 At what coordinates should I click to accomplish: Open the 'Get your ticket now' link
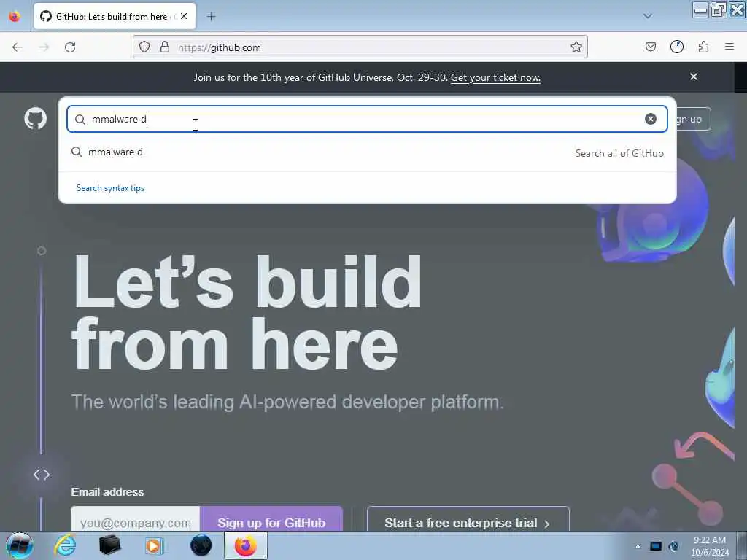pyautogui.click(x=495, y=77)
